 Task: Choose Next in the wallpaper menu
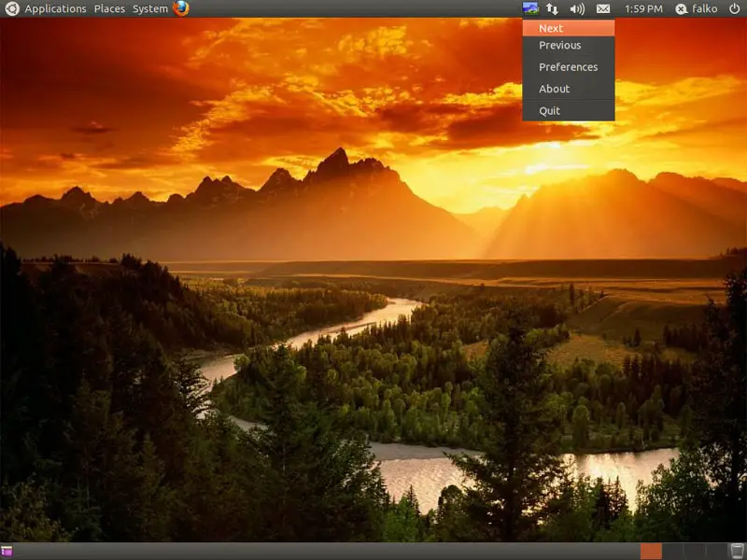pyautogui.click(x=569, y=28)
